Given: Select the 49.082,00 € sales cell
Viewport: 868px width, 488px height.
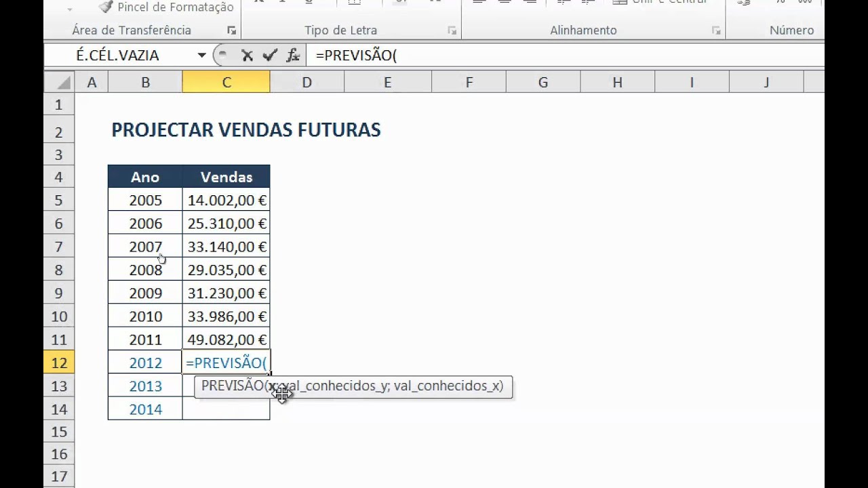Looking at the screenshot, I should pyautogui.click(x=226, y=339).
